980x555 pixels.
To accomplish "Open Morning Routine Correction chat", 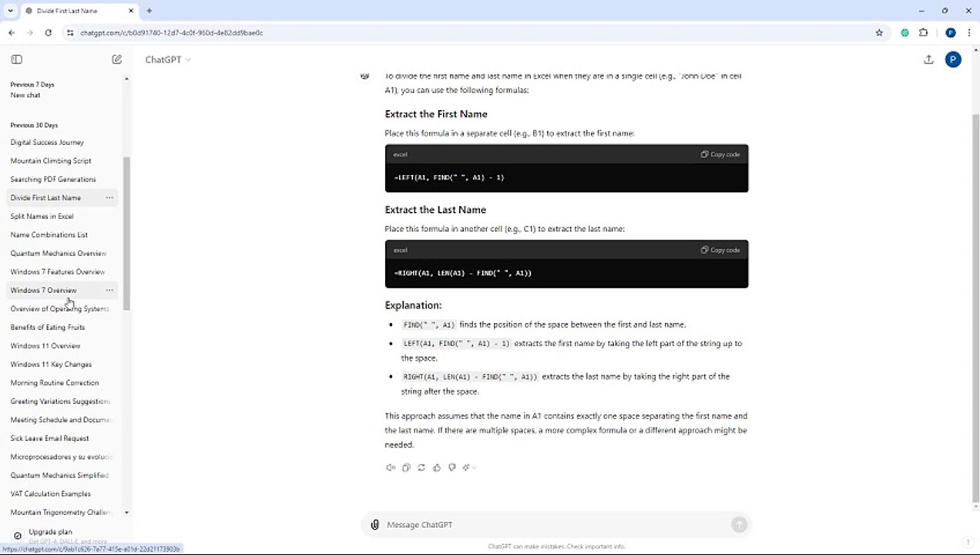I will [x=55, y=383].
